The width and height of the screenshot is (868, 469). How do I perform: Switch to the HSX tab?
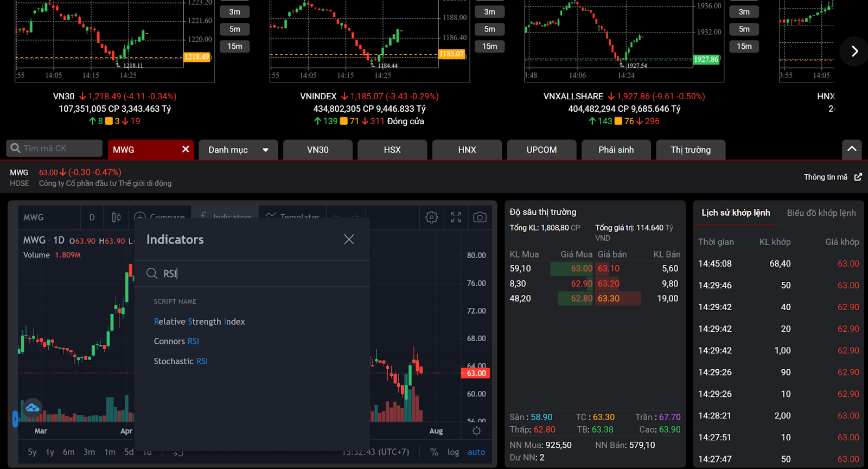(x=392, y=150)
